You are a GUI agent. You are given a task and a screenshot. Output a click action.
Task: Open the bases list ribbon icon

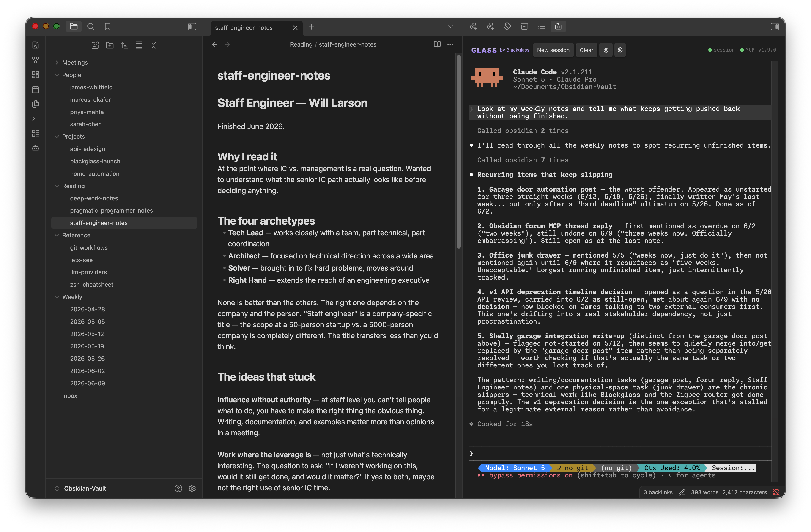pyautogui.click(x=36, y=133)
